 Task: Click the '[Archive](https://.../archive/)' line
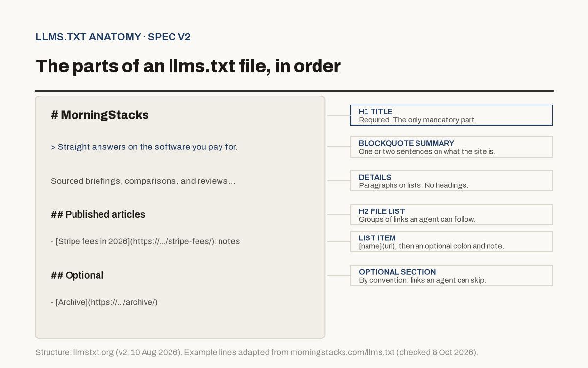(104, 302)
